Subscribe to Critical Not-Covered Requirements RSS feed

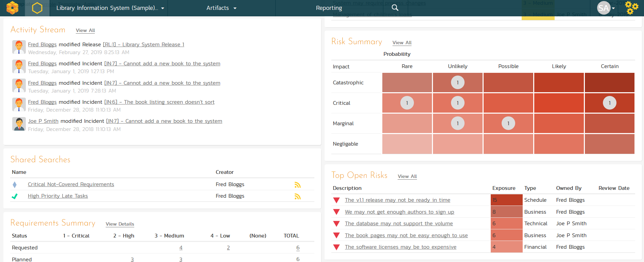297,185
